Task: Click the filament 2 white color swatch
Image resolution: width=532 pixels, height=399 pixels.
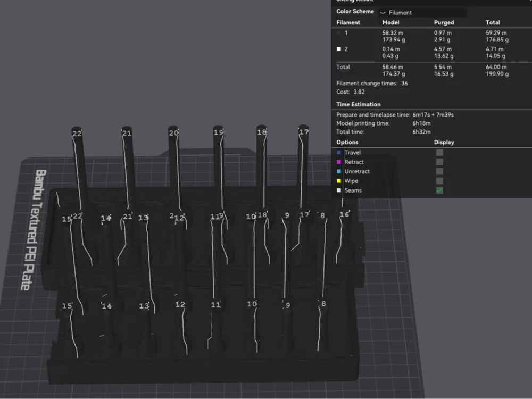Action: [338, 49]
